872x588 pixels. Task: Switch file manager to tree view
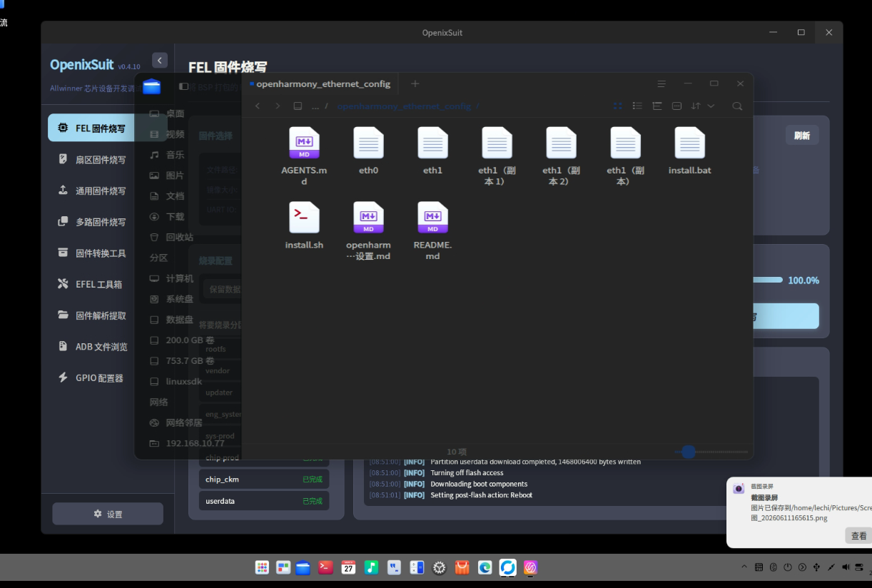pos(657,106)
